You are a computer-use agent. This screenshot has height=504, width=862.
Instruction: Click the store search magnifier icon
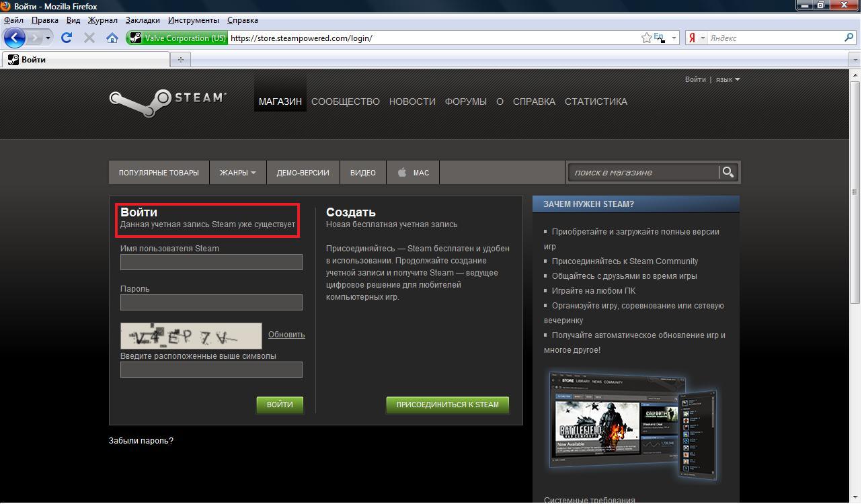click(x=728, y=173)
